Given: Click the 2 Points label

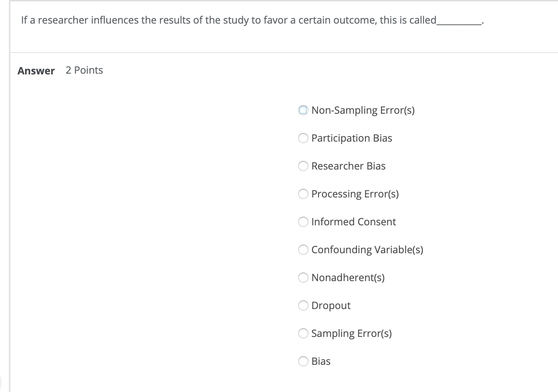Looking at the screenshot, I should pos(84,70).
